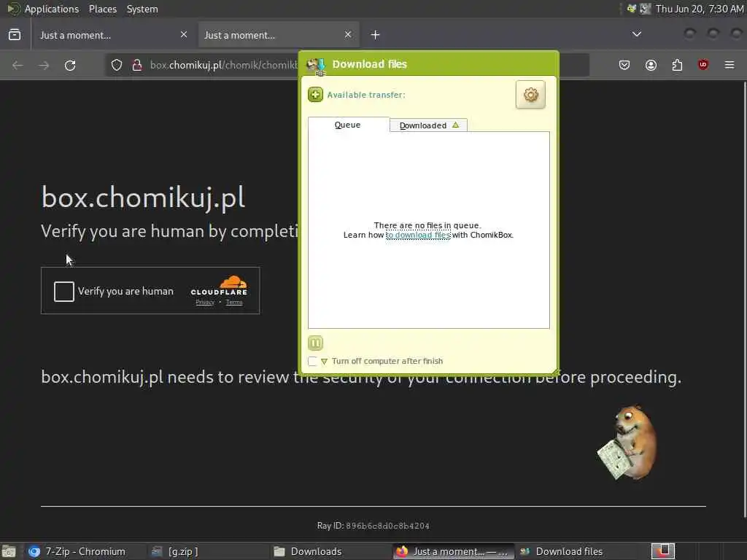The width and height of the screenshot is (747, 560).
Task: Go back in browser history
Action: (x=18, y=65)
